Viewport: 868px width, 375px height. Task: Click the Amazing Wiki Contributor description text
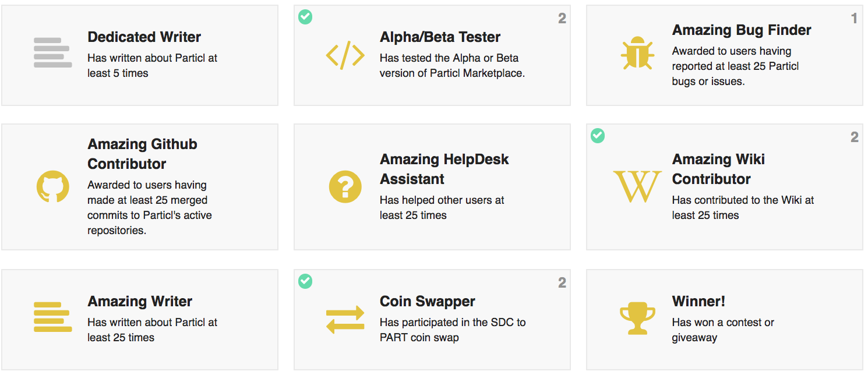(742, 207)
